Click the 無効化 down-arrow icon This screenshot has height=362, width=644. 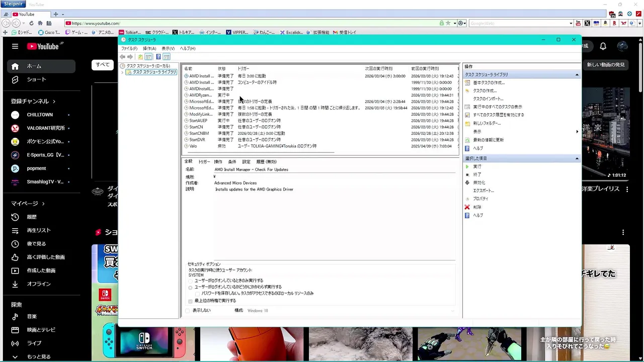[467, 183]
